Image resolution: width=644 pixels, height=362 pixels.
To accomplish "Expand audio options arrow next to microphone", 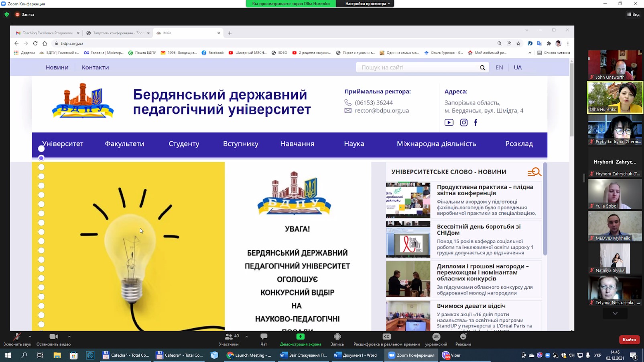I will coord(30,337).
